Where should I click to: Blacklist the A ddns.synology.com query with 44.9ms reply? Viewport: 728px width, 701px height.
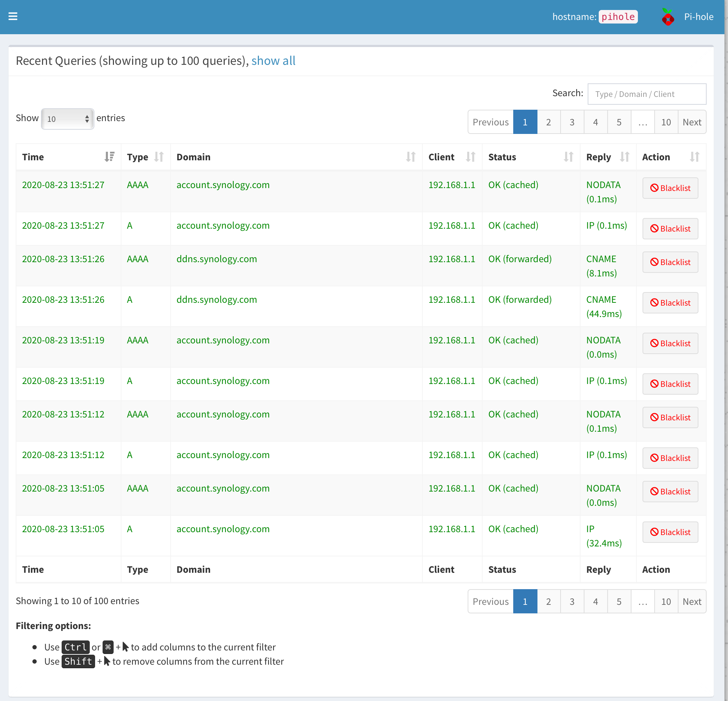coord(670,302)
